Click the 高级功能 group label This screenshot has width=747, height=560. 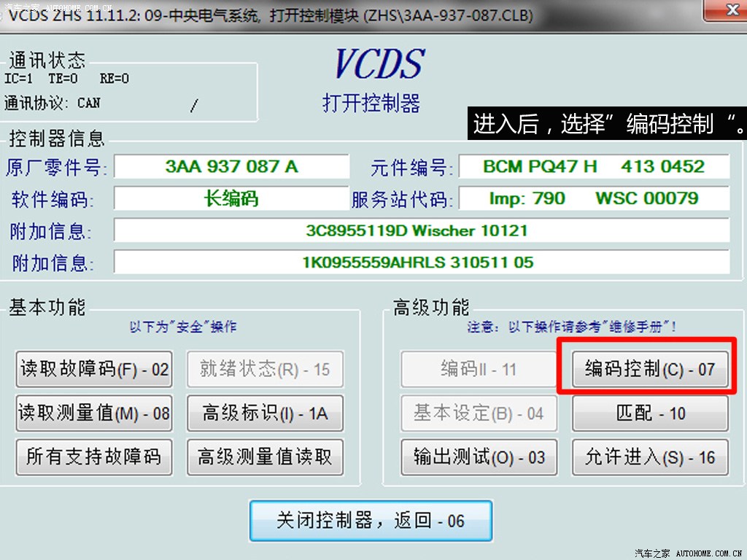(x=431, y=307)
